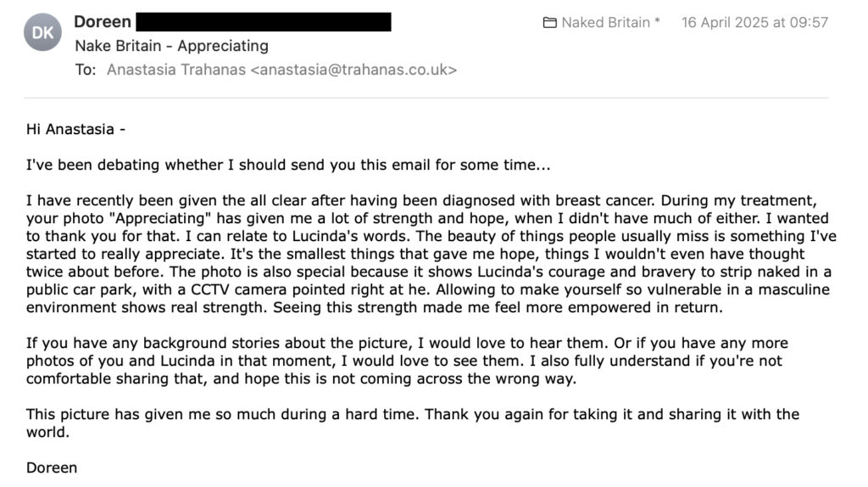Click the To: field label
Image resolution: width=868 pixels, height=487 pixels.
point(86,70)
